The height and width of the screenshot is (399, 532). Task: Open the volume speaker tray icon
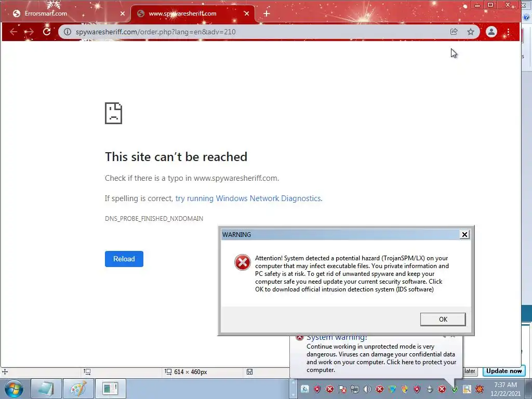(x=367, y=389)
